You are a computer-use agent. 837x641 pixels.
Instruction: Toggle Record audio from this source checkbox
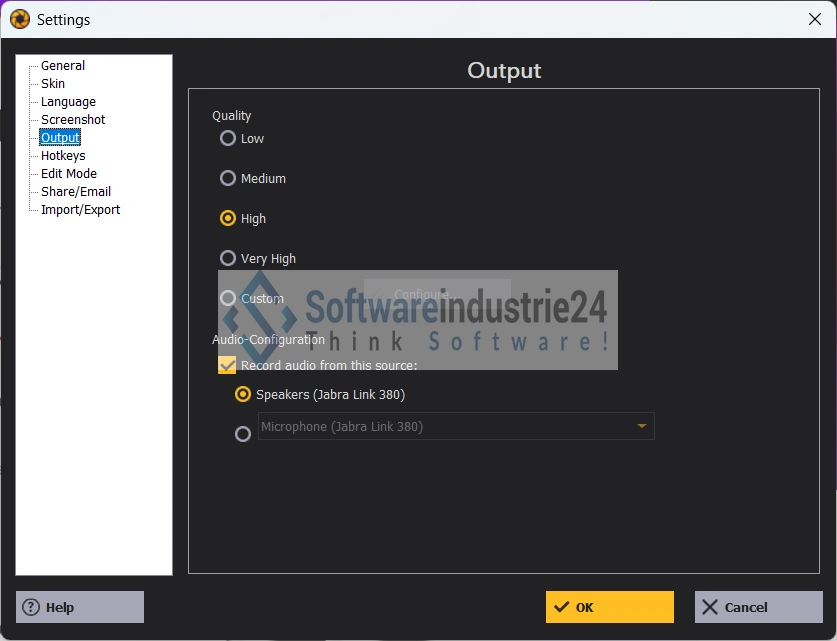click(x=227, y=366)
